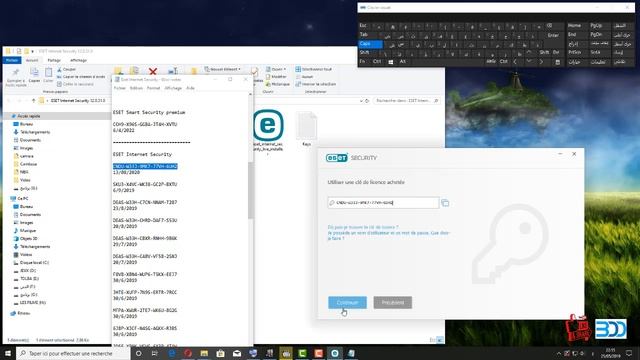Screen dimensions: 640x360
Task: Select Disque local (C:) in navigation pane
Action: click(x=31, y=262)
